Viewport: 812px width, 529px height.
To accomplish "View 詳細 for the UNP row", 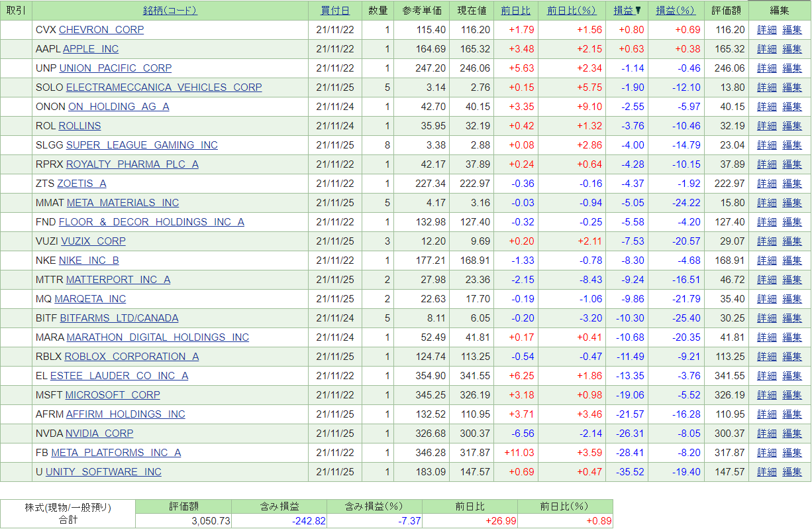I will point(767,68).
